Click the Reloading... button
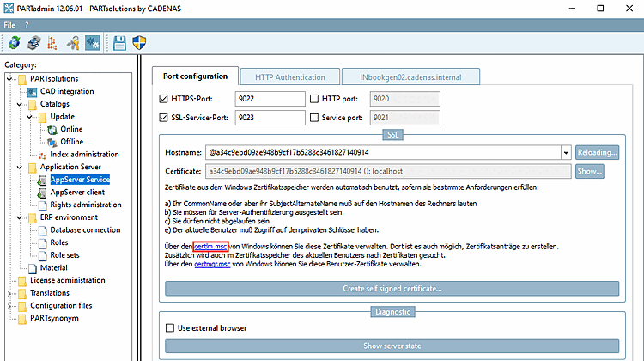The height and width of the screenshot is (361, 644). coord(597,152)
